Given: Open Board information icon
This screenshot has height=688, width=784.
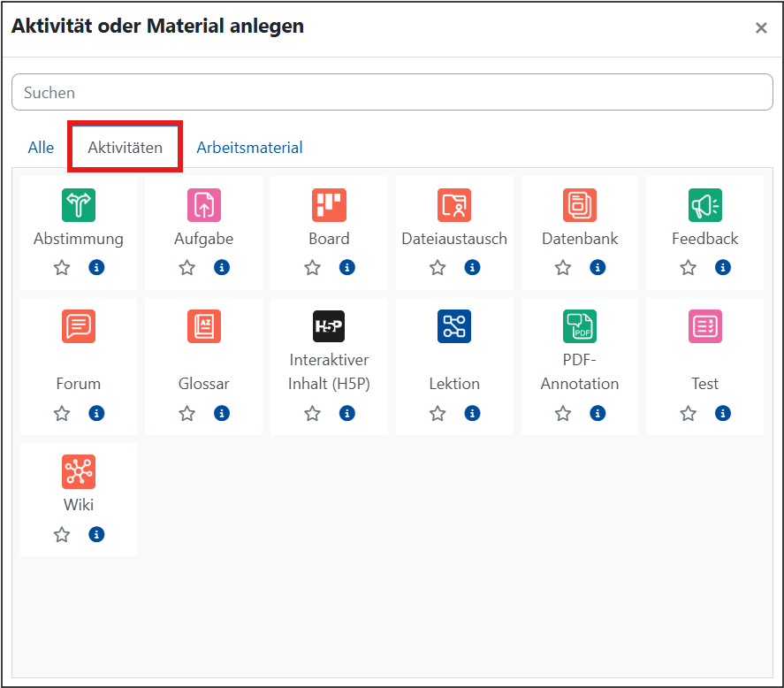Looking at the screenshot, I should [x=347, y=268].
